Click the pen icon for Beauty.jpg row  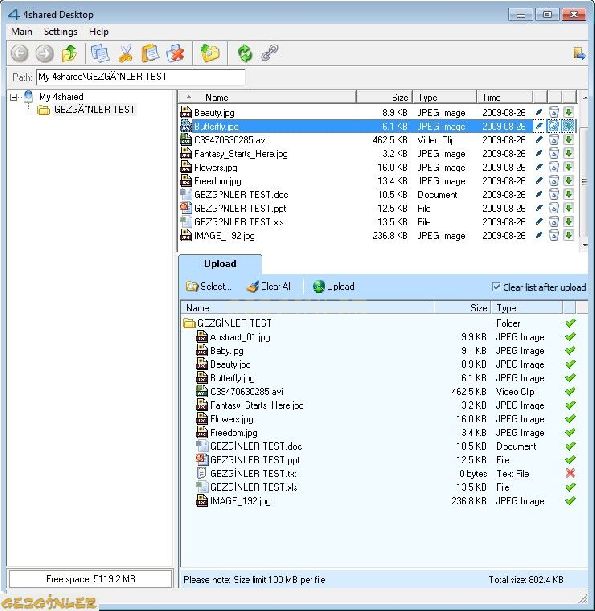point(539,113)
